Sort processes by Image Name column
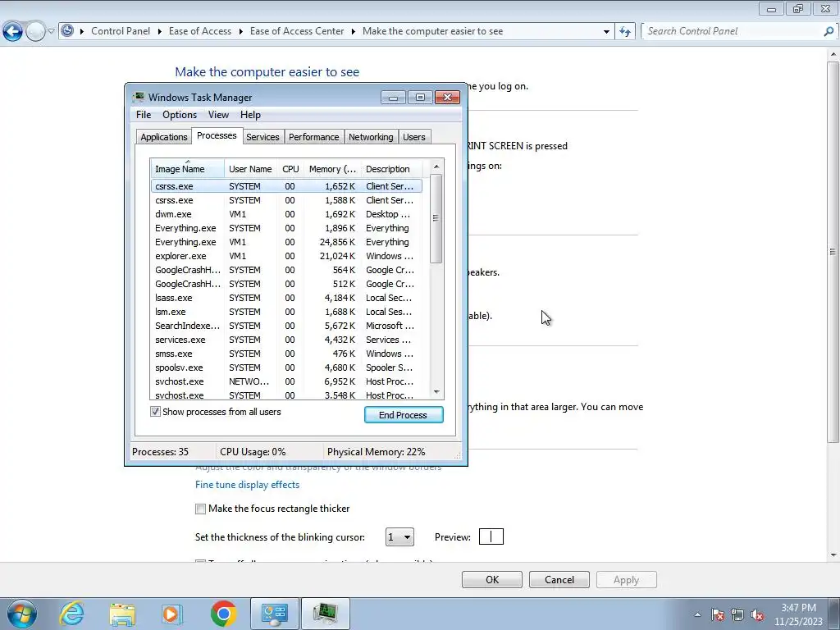The width and height of the screenshot is (840, 630). (x=187, y=169)
